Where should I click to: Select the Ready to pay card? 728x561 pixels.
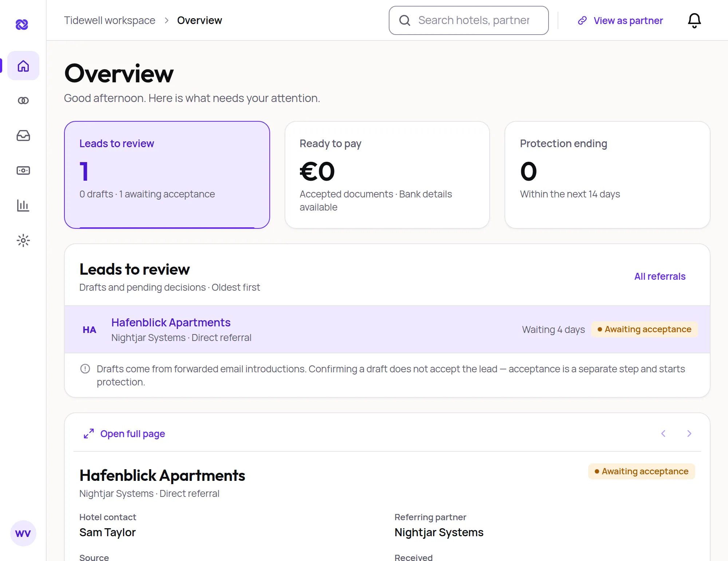(x=387, y=175)
